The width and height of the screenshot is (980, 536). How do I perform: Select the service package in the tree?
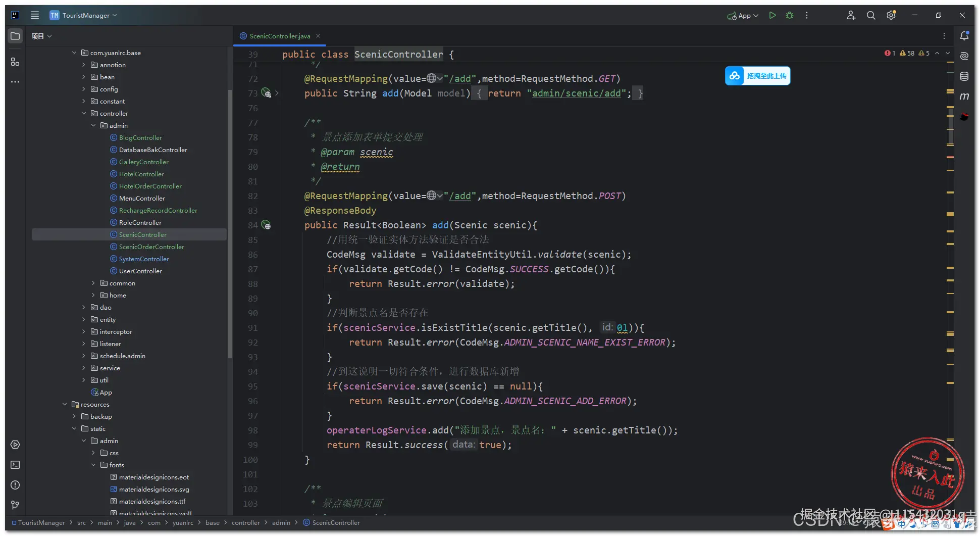110,368
